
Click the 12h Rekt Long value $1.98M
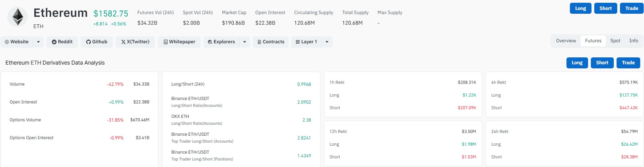click(469, 144)
